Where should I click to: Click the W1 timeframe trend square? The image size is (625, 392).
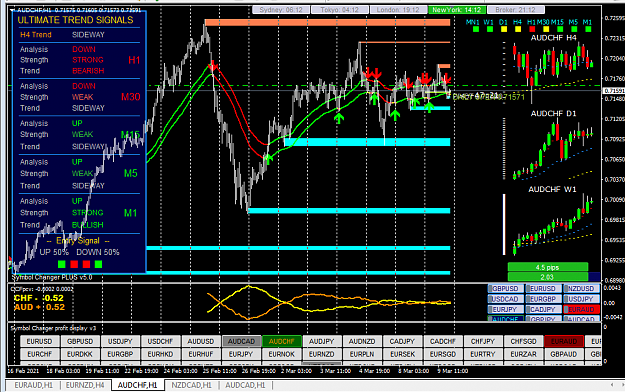tap(490, 29)
